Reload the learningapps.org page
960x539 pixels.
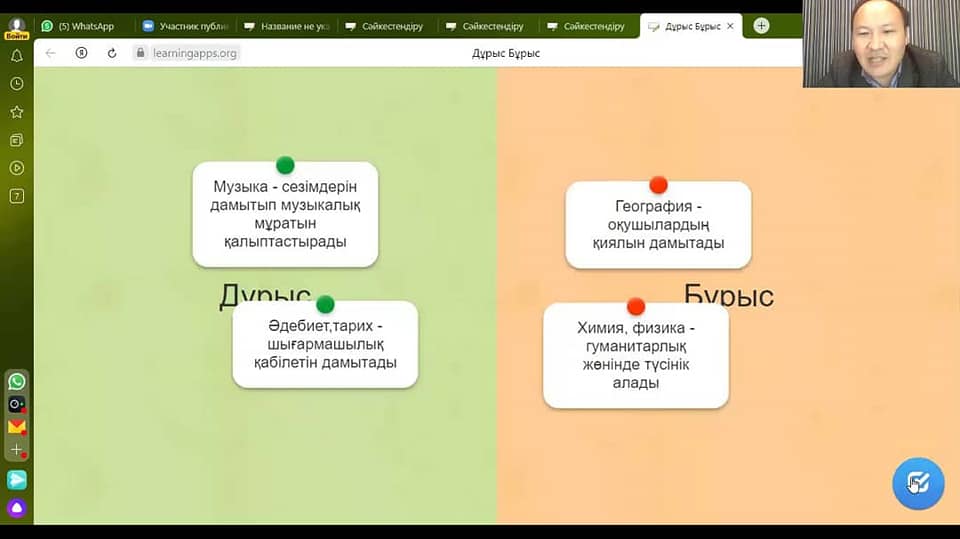pos(111,53)
